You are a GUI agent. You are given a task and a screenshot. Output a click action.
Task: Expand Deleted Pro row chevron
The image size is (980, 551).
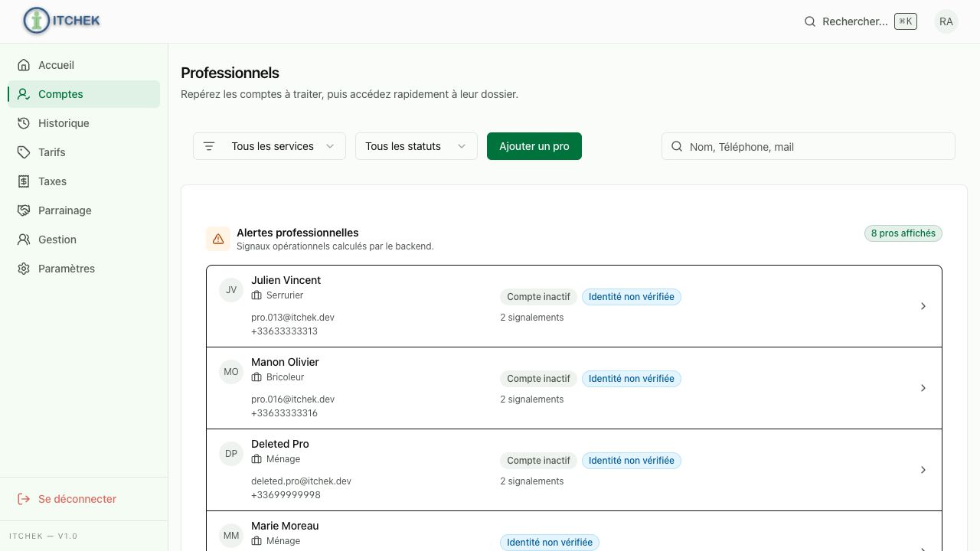click(923, 470)
